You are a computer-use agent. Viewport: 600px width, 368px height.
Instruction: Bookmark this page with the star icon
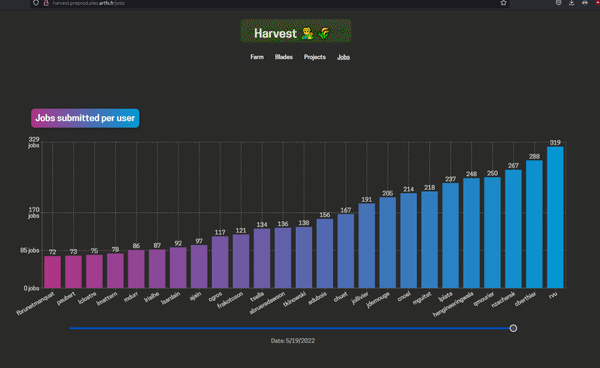click(504, 3)
